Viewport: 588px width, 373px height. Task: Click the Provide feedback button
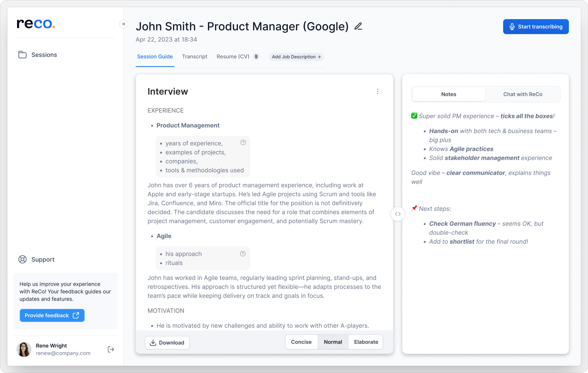pyautogui.click(x=52, y=315)
